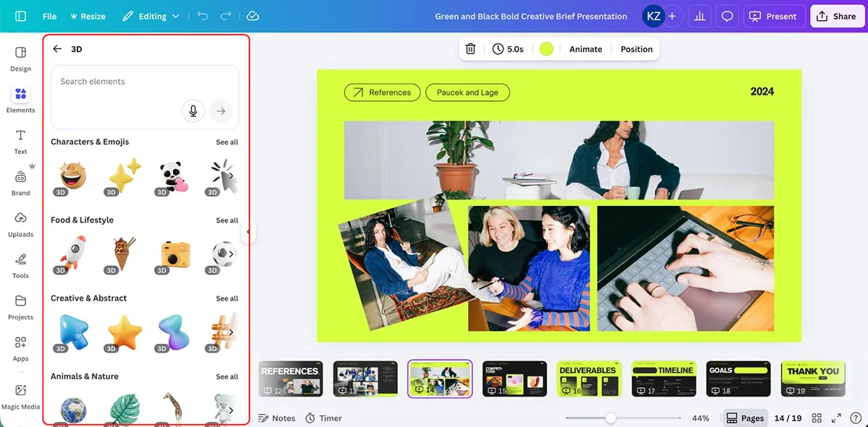The height and width of the screenshot is (427, 868).
Task: Open the comments bubble icon
Action: coord(728,16)
